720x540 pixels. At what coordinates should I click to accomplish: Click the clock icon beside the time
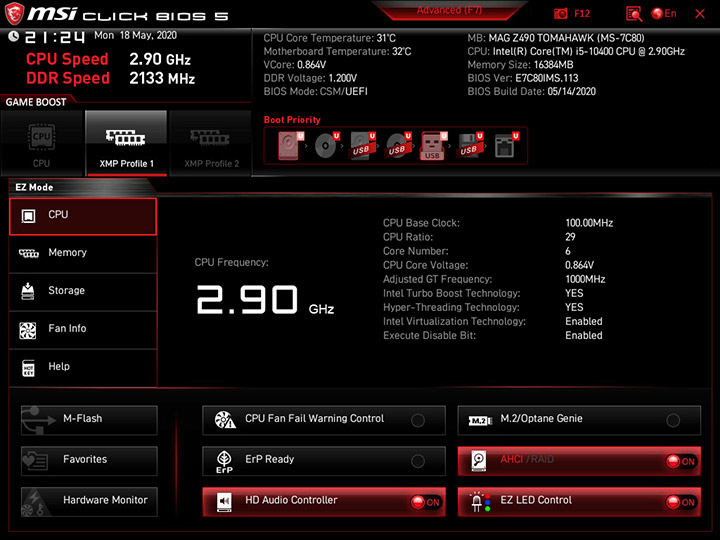(x=13, y=36)
